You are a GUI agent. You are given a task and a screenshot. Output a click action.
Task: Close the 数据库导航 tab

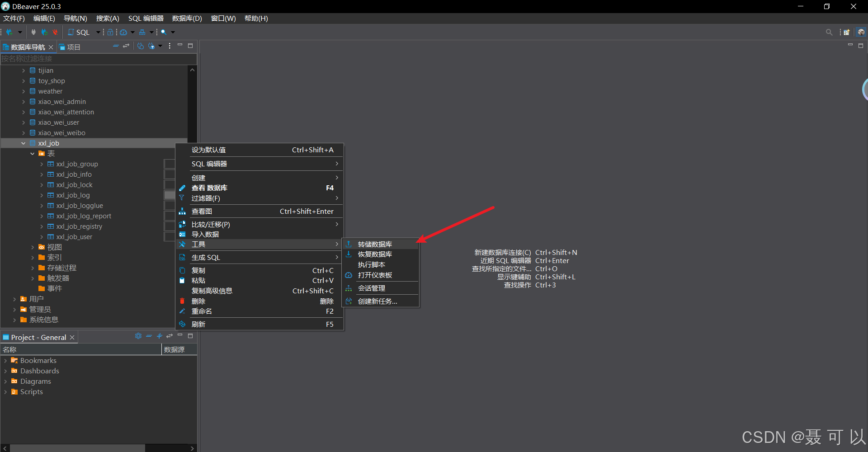pos(51,47)
